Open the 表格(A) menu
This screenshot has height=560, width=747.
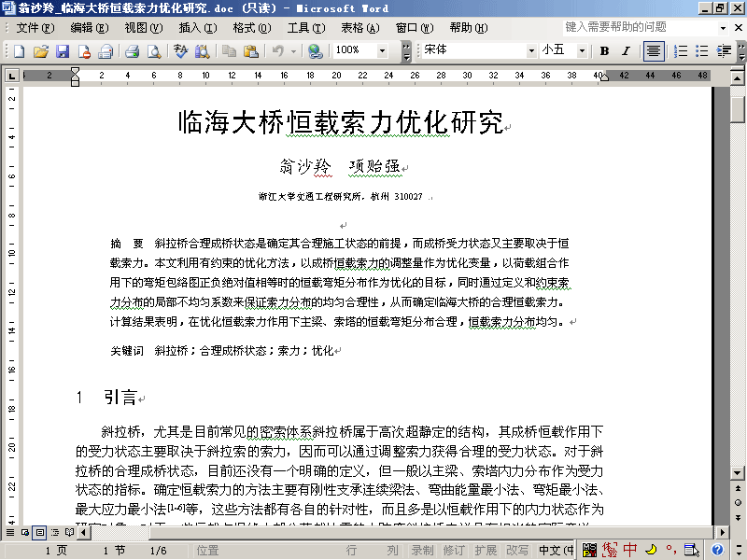(360, 28)
